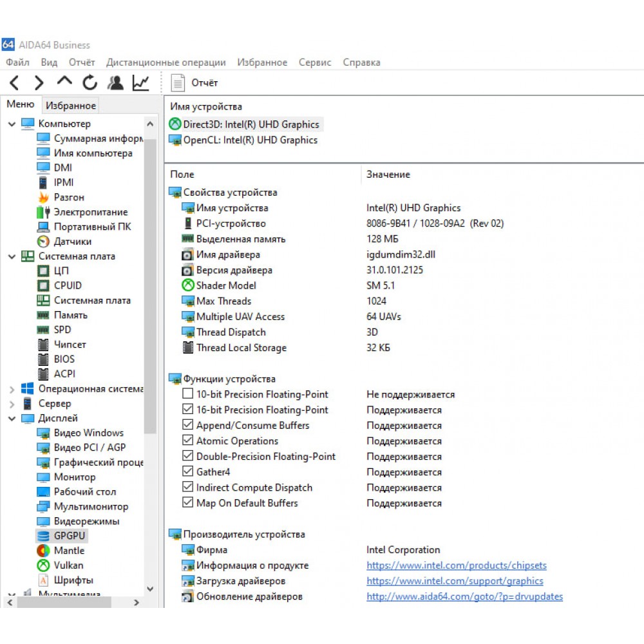Open the graph chart toolbar icon

point(141,82)
